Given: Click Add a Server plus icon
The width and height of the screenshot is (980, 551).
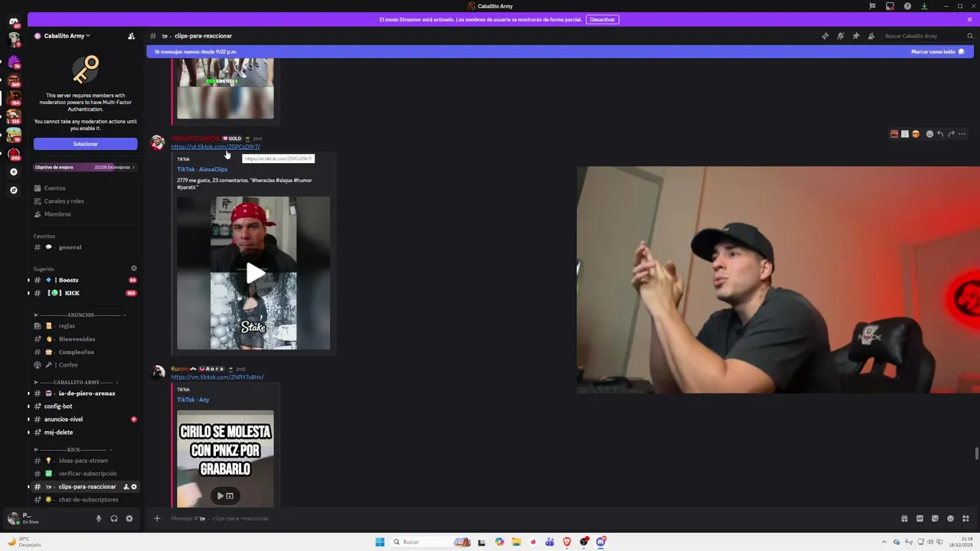Looking at the screenshot, I should click(x=14, y=171).
